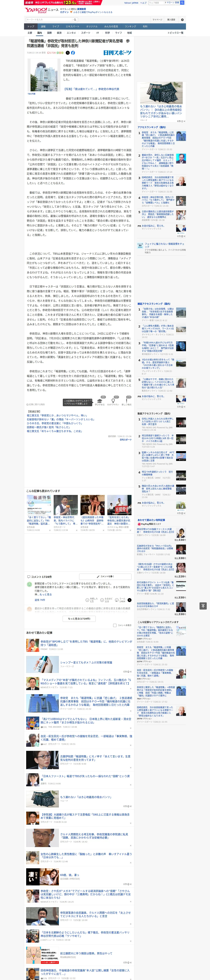Image resolution: width=210 pixels, height=980 pixels.
Task: Open the underwear ad image in sidebar
Action: (x=162, y=92)
